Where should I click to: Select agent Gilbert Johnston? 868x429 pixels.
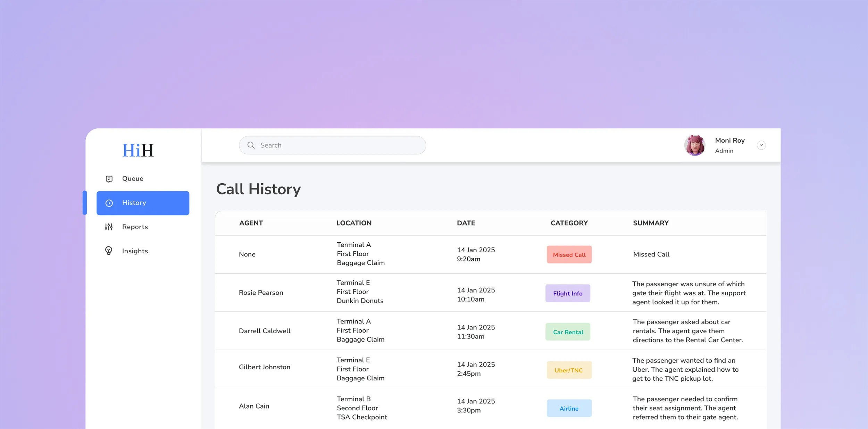point(264,367)
